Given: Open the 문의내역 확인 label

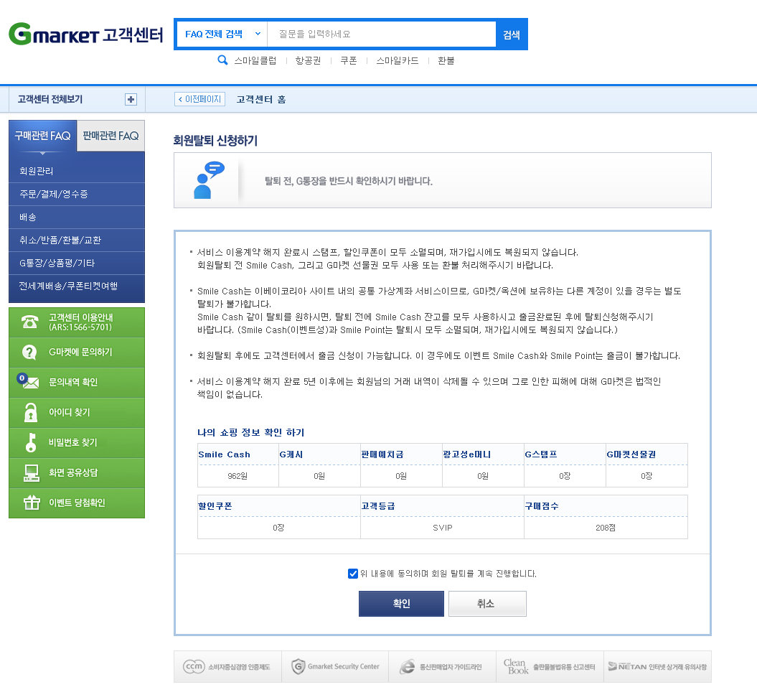Looking at the screenshot, I should point(73,382).
